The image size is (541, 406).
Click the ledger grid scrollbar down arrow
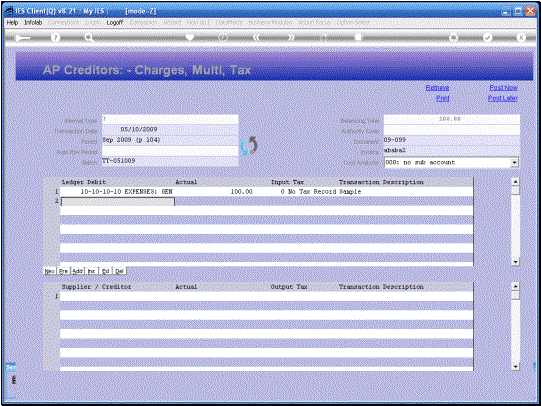(x=515, y=262)
